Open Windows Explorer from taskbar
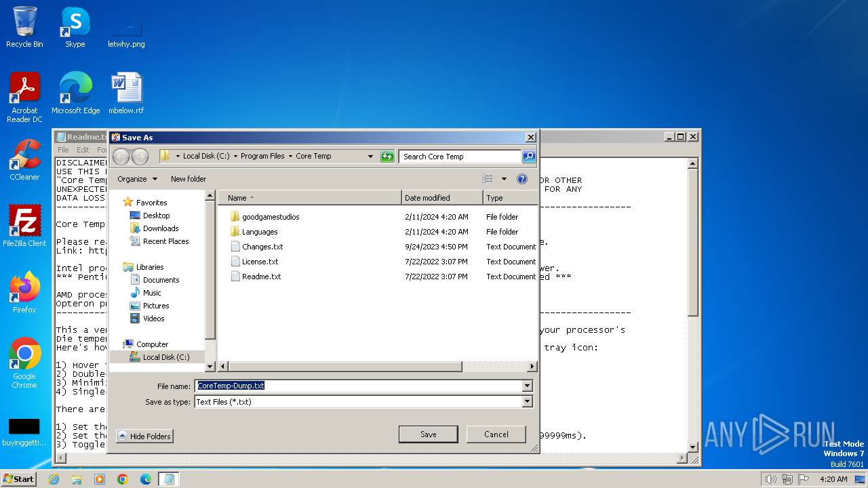The height and width of the screenshot is (488, 868). pyautogui.click(x=77, y=479)
